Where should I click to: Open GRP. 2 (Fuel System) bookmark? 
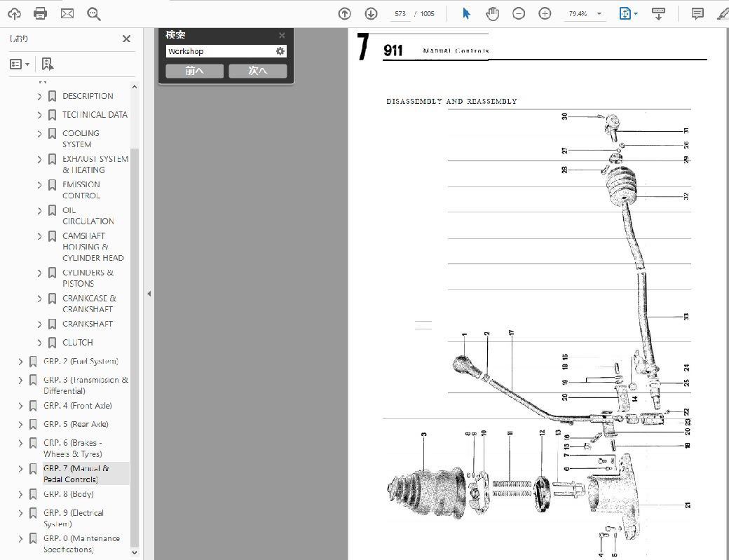pyautogui.click(x=81, y=361)
